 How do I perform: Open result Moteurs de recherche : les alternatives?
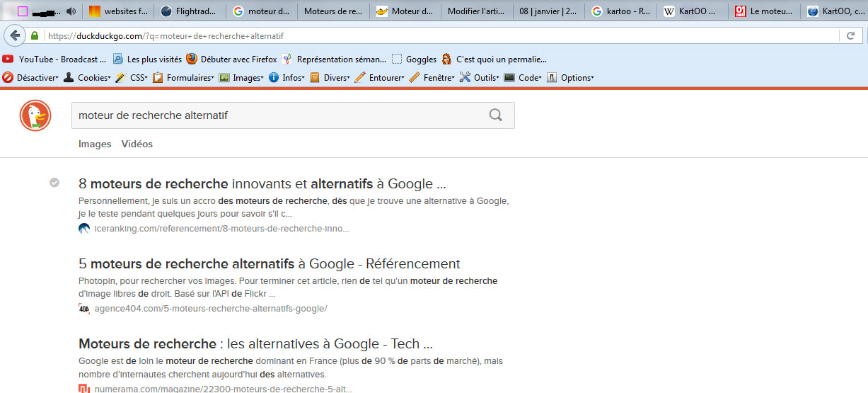(255, 344)
